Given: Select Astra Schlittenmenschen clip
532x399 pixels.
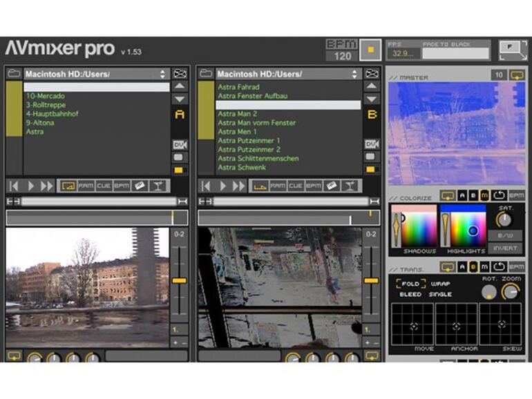Looking at the screenshot, I should click(x=258, y=158).
